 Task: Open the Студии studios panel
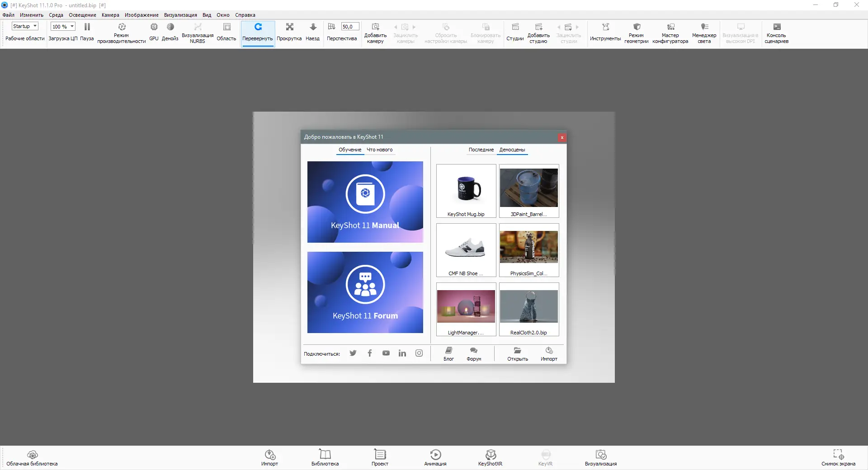pos(515,33)
